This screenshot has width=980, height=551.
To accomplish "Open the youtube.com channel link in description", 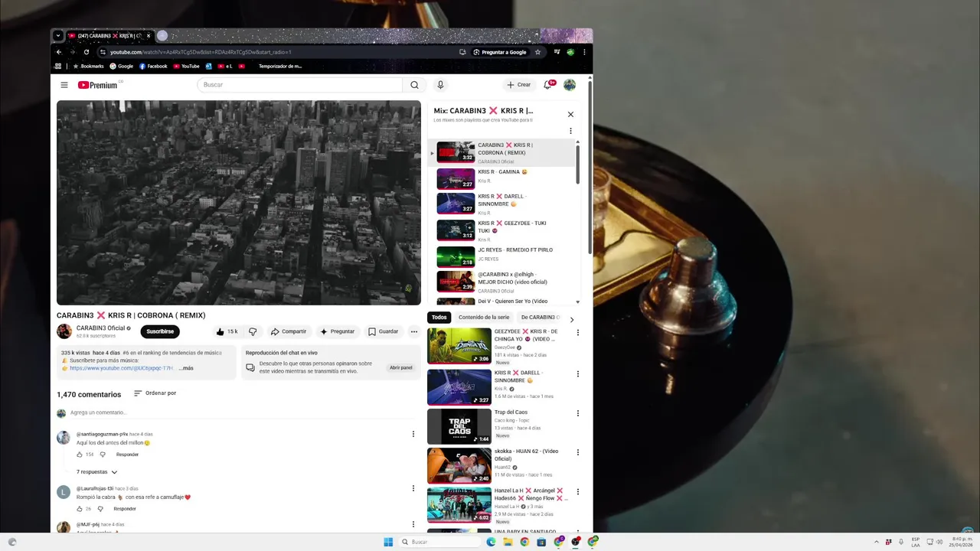I will click(122, 368).
